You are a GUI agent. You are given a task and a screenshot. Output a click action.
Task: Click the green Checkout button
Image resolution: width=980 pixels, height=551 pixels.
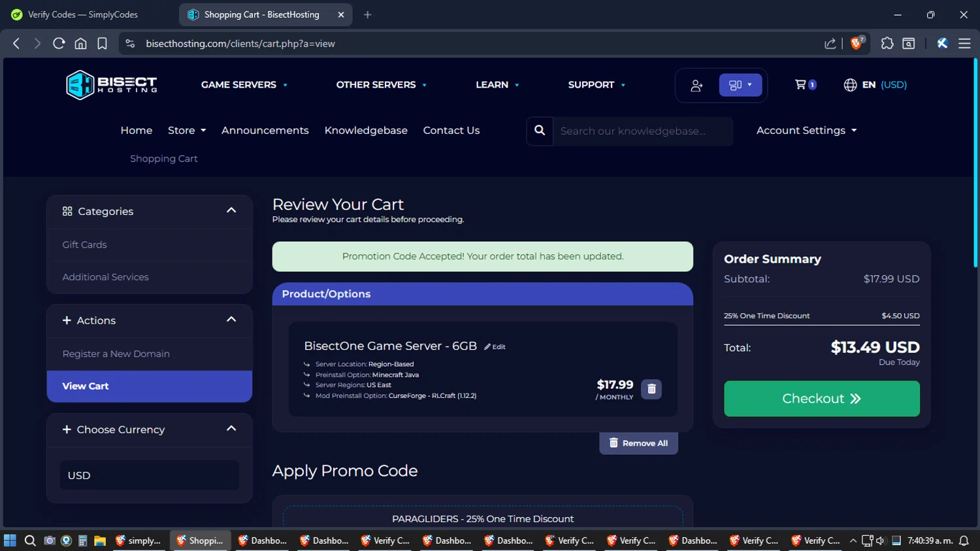821,399
